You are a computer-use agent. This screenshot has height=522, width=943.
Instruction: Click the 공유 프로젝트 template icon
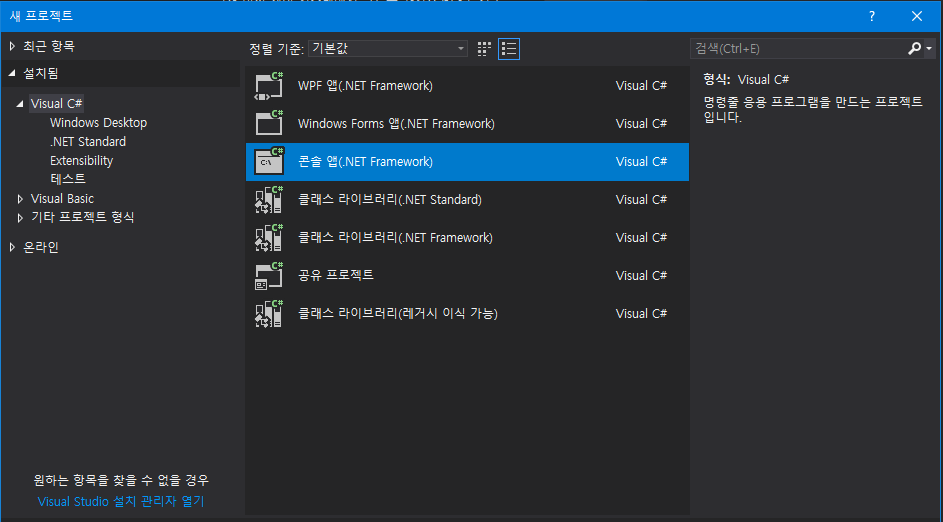pos(269,275)
